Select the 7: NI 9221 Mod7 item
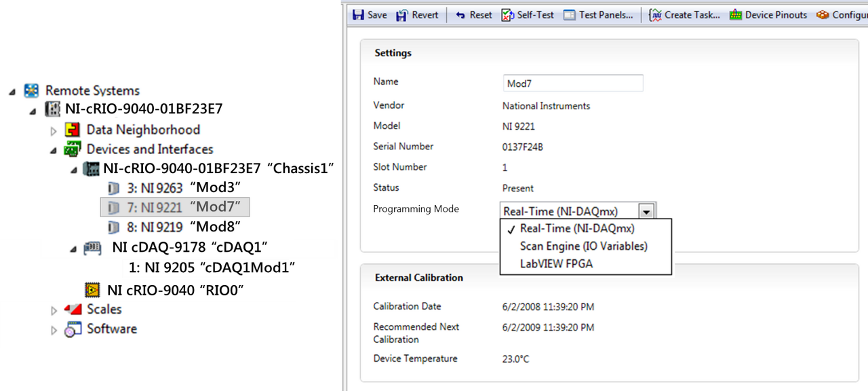 coord(175,207)
